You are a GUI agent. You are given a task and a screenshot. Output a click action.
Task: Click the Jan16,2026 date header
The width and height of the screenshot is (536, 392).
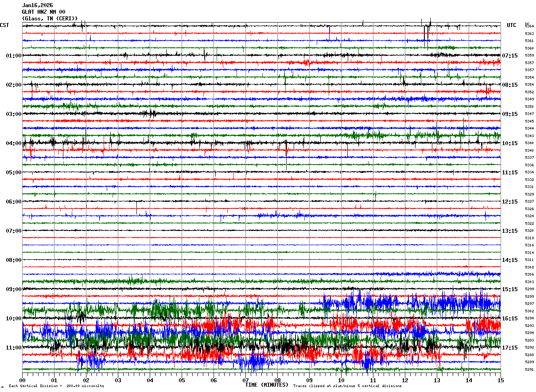[x=37, y=5]
